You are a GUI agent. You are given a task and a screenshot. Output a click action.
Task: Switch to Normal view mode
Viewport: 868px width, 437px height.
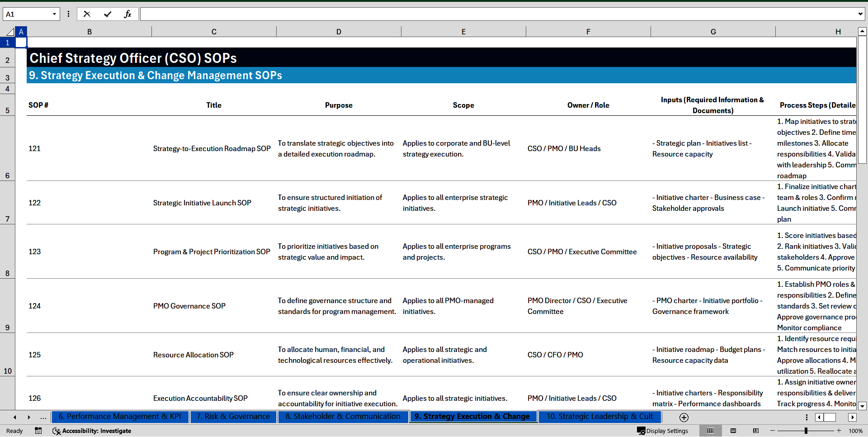710,431
